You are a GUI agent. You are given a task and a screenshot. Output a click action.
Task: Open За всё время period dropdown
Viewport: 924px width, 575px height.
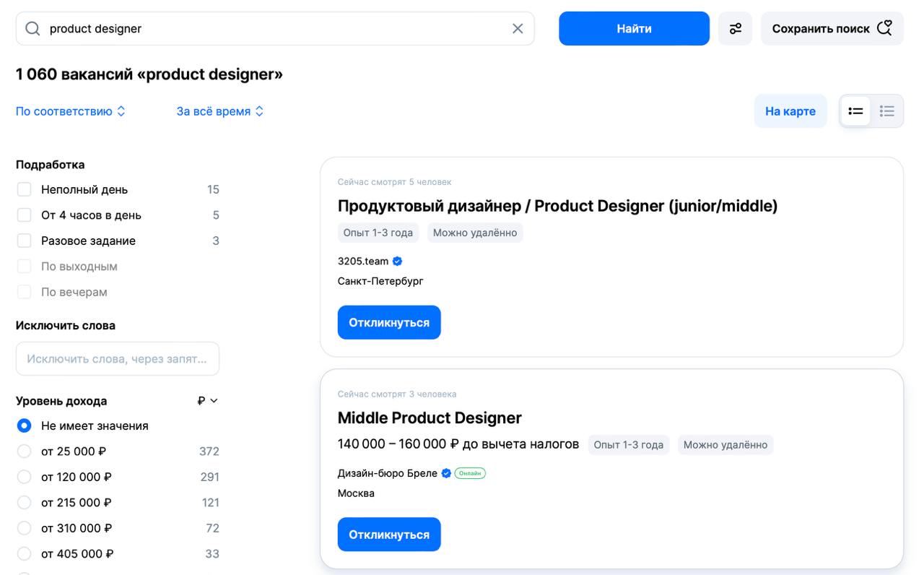coord(220,111)
